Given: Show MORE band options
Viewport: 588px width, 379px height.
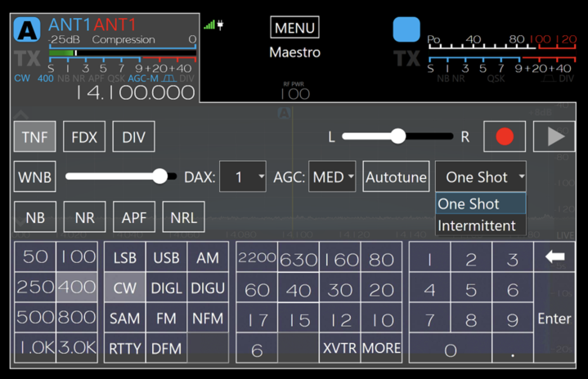Looking at the screenshot, I should [x=381, y=348].
